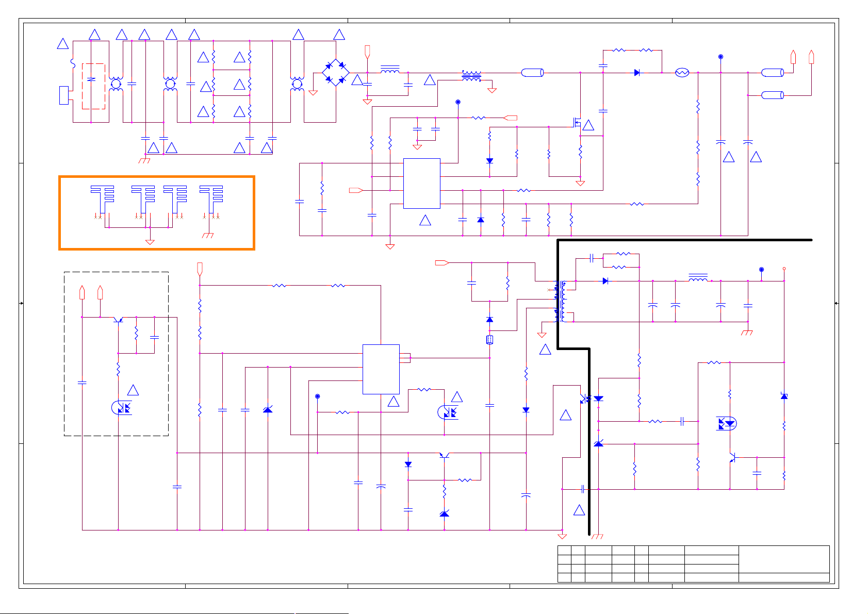Click the ground arrow left of the bridge rectifier
This screenshot has width=868, height=614.
pyautogui.click(x=313, y=93)
